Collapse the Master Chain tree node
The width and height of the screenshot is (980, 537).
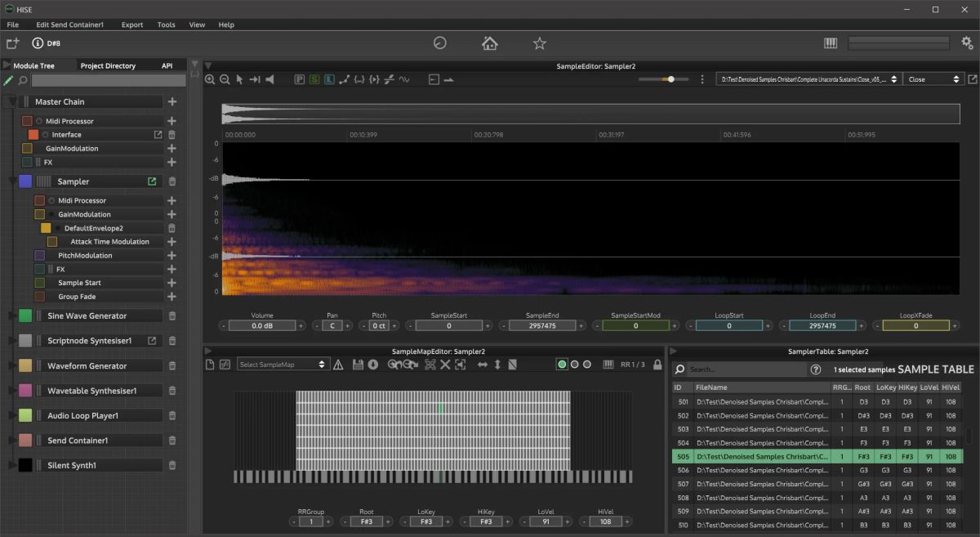(x=11, y=102)
